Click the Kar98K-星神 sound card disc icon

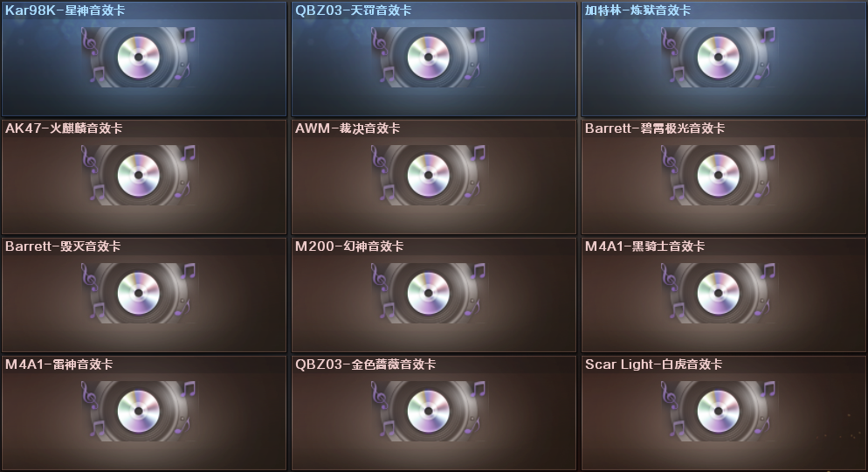138,57
